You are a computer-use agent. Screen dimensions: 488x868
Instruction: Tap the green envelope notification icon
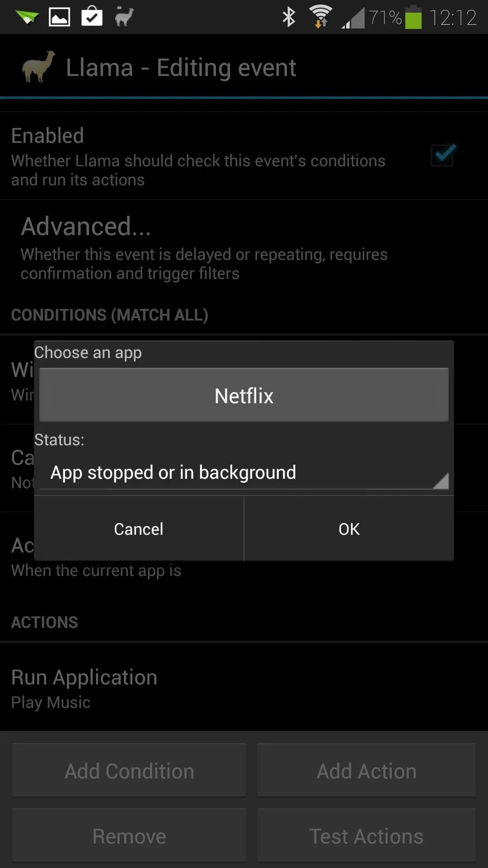[27, 18]
